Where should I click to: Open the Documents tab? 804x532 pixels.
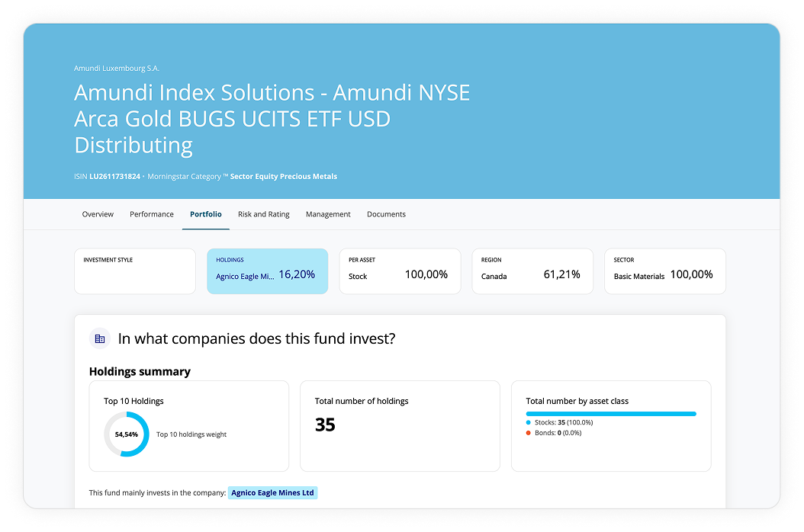pyautogui.click(x=386, y=214)
